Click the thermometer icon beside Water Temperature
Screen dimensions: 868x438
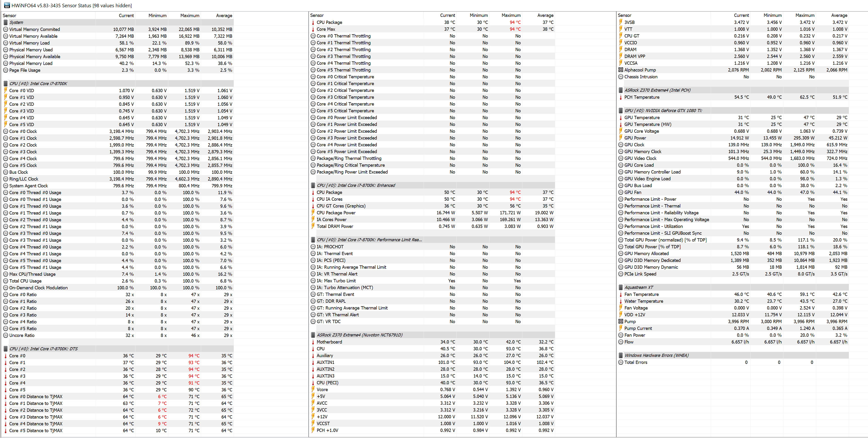pos(621,301)
